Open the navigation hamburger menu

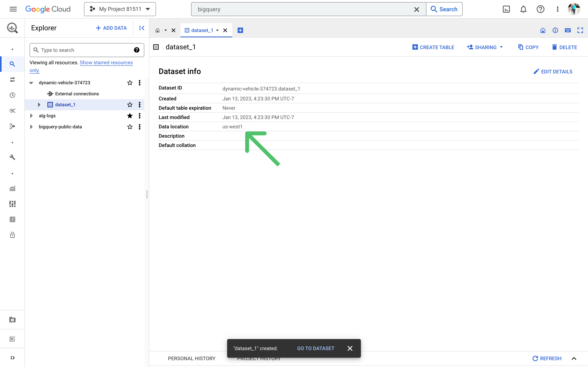click(x=13, y=9)
